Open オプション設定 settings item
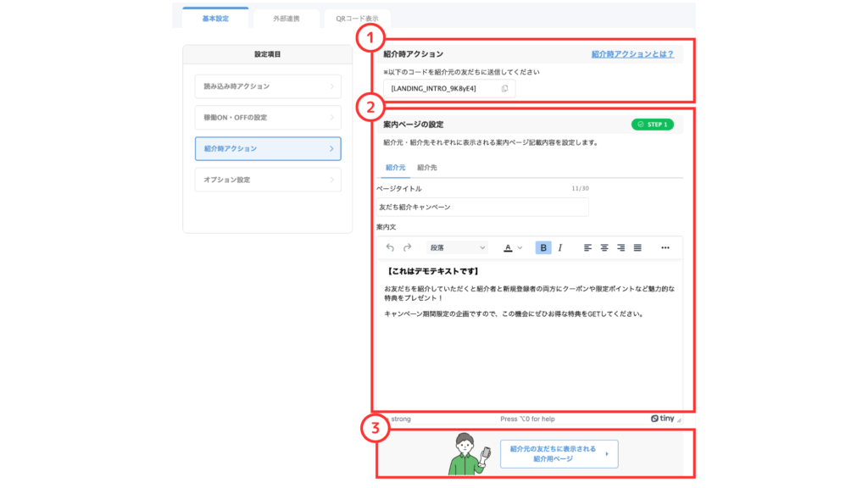The height and width of the screenshot is (488, 868). (268, 180)
